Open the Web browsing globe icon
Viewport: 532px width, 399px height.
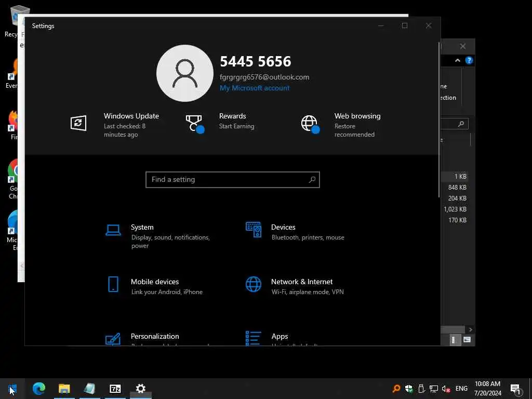[x=311, y=124]
